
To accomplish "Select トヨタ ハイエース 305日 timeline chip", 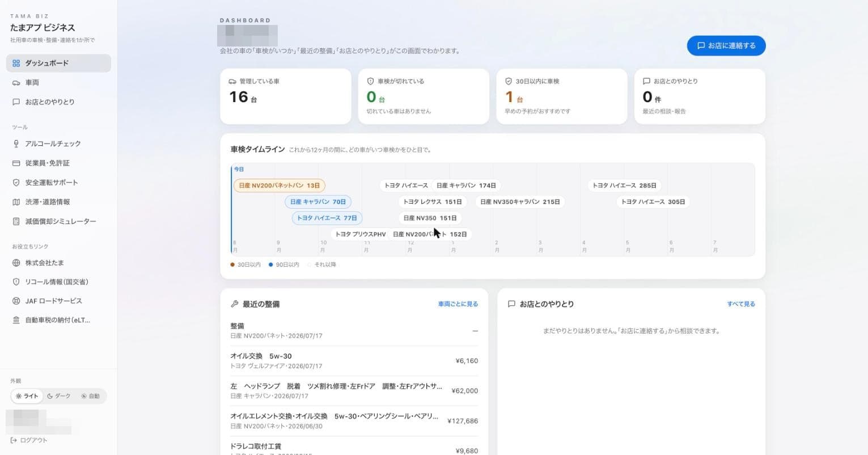I will [x=653, y=201].
